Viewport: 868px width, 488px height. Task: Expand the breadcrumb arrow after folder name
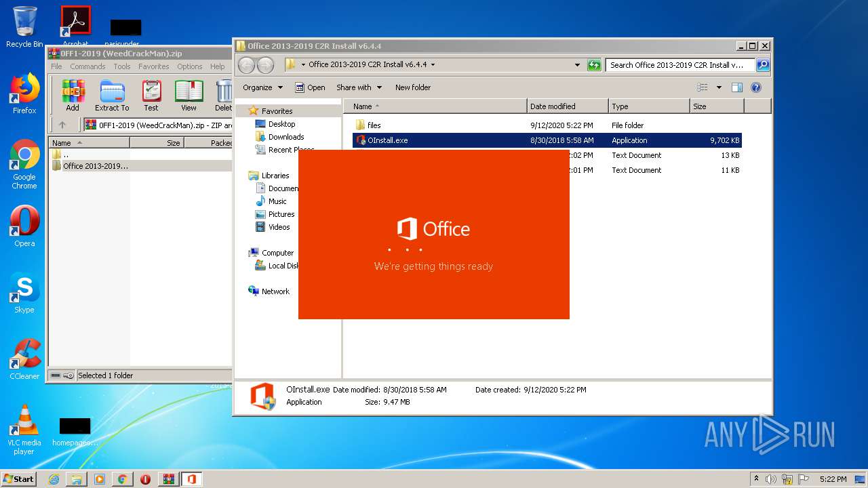coord(433,65)
